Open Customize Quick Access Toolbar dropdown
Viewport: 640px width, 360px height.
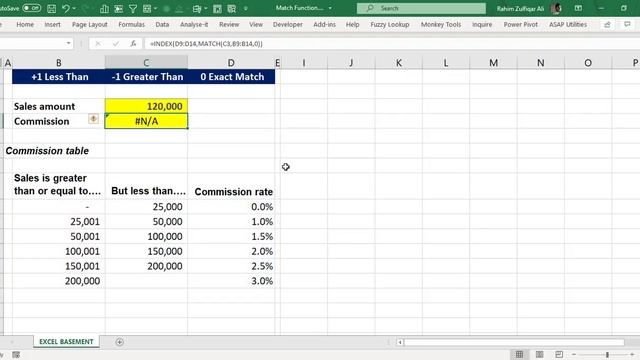(246, 9)
